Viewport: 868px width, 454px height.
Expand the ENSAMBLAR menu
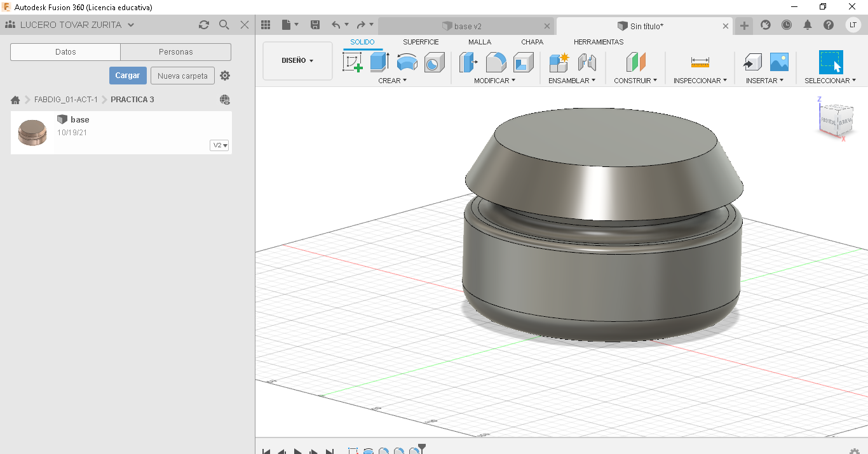[x=572, y=81]
